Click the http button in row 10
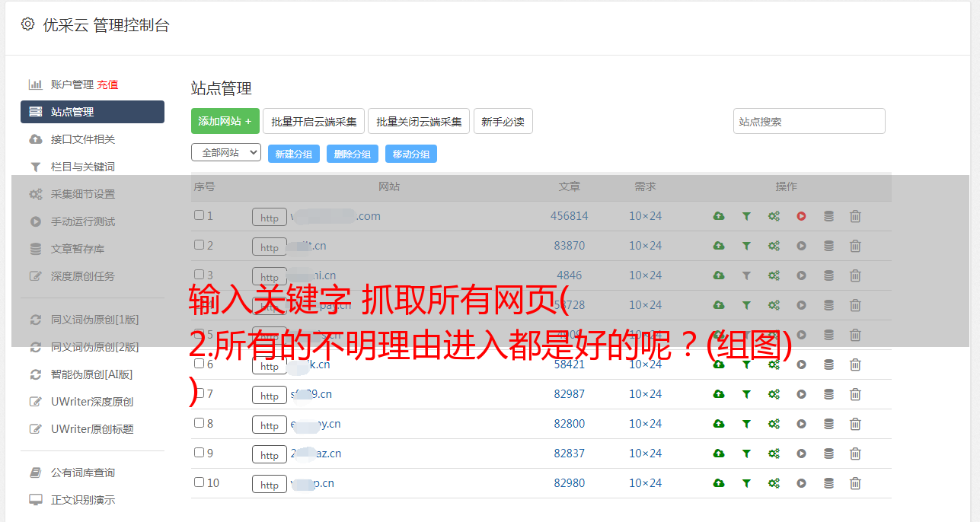The width and height of the screenshot is (980, 522). coord(270,484)
